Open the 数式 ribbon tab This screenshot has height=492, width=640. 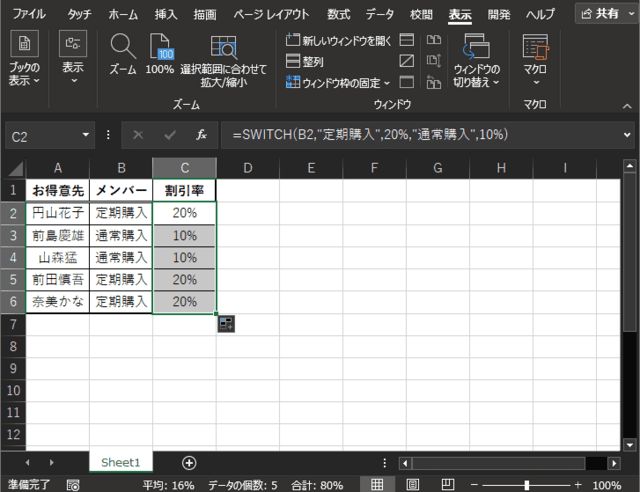(339, 14)
